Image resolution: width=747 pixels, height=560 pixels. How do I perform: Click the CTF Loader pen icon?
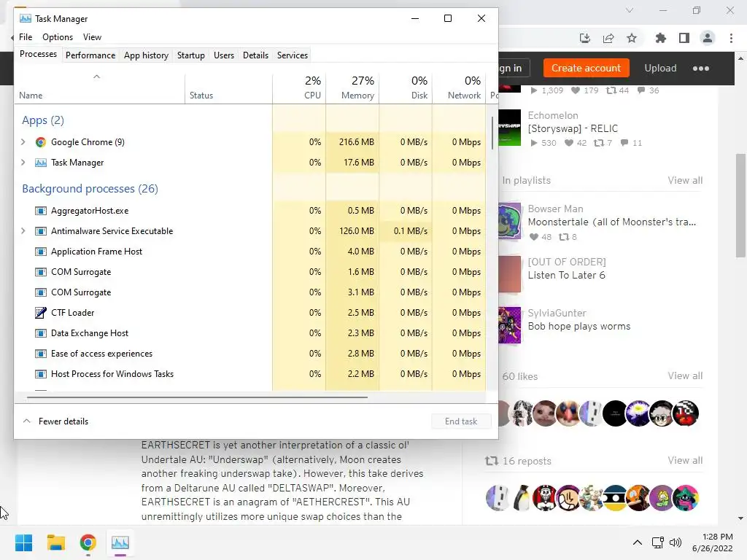pyautogui.click(x=41, y=312)
